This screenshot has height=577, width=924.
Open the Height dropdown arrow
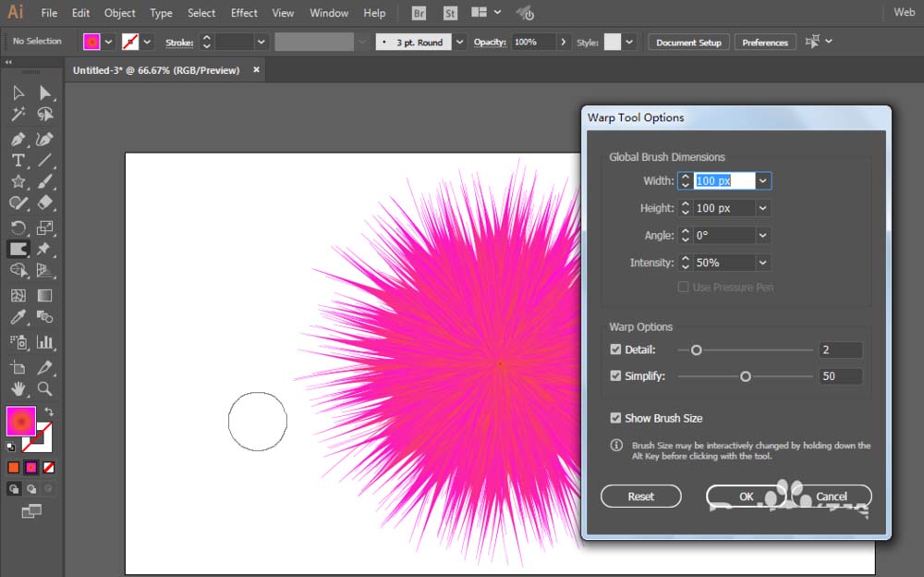click(x=763, y=208)
